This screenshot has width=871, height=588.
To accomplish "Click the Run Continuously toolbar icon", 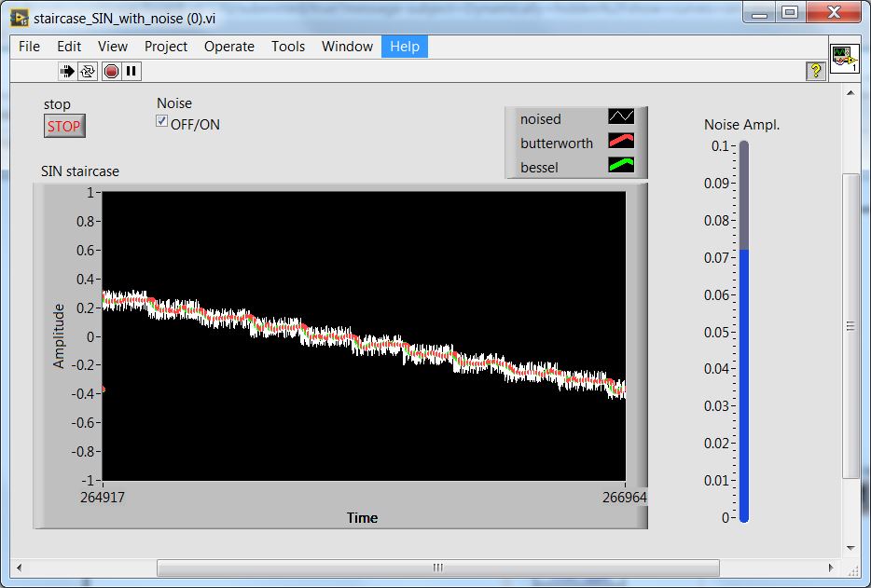I will pos(88,71).
